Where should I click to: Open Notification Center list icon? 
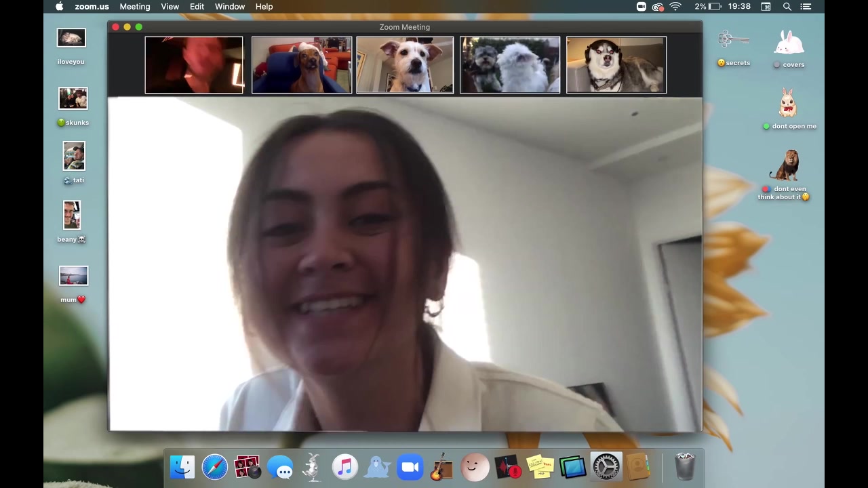806,7
